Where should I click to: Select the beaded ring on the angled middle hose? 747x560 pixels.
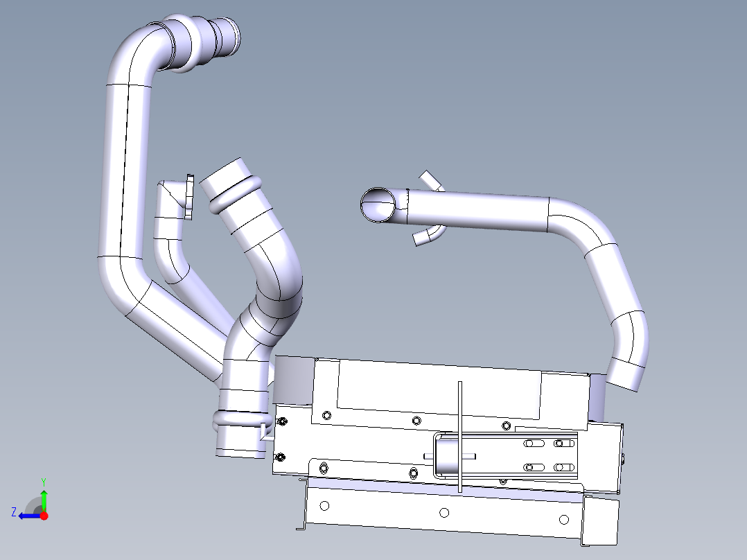pos(236,194)
